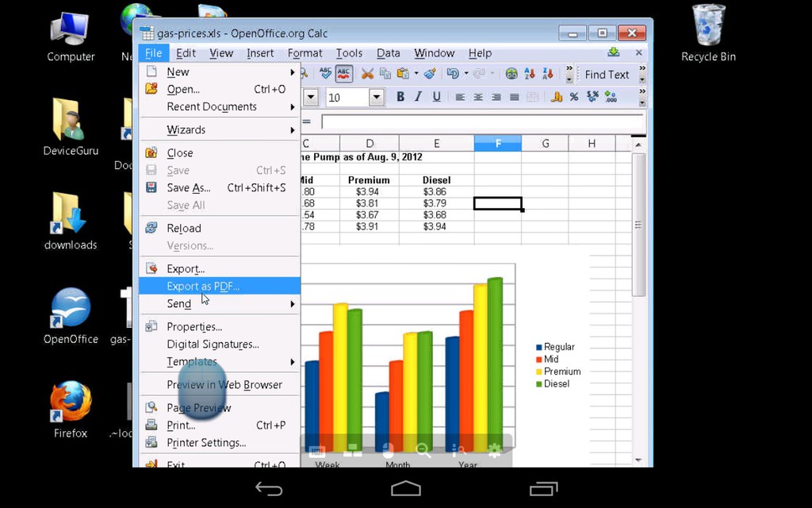The height and width of the screenshot is (508, 812).
Task: Open the Format menu
Action: click(x=304, y=53)
